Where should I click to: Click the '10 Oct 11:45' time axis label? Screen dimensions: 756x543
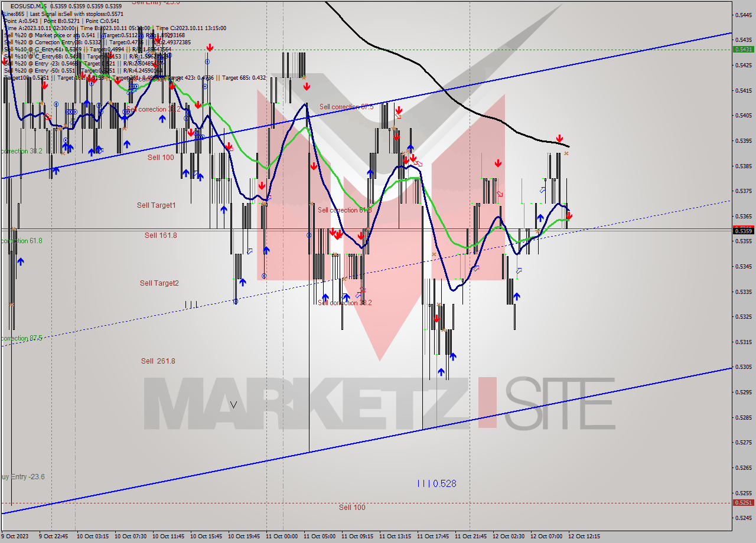[x=168, y=537]
